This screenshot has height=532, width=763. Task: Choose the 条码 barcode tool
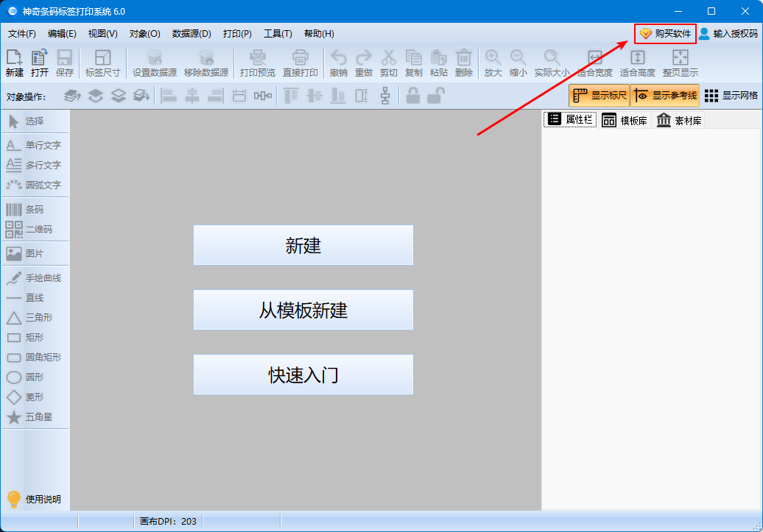(x=35, y=209)
